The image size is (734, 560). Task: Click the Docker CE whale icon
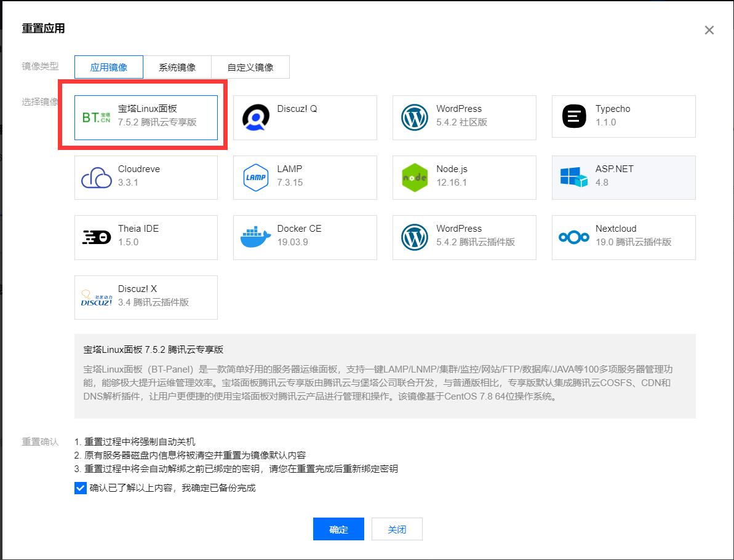[255, 236]
